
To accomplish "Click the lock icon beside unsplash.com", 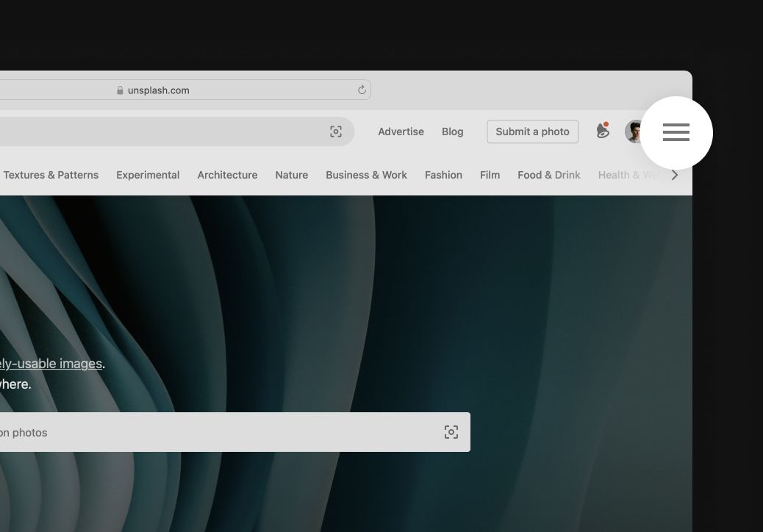I will pyautogui.click(x=120, y=90).
